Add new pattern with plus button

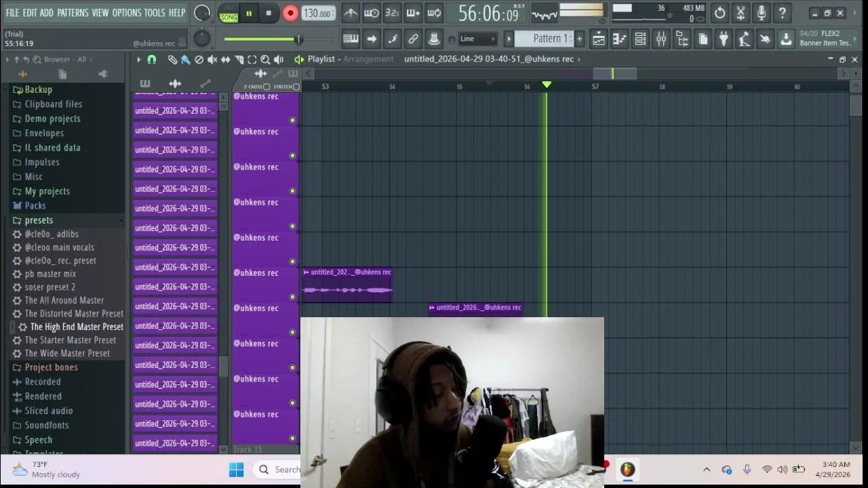[579, 39]
